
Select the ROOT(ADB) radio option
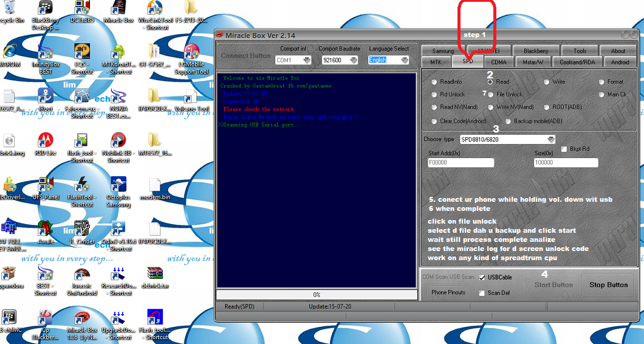pos(546,107)
